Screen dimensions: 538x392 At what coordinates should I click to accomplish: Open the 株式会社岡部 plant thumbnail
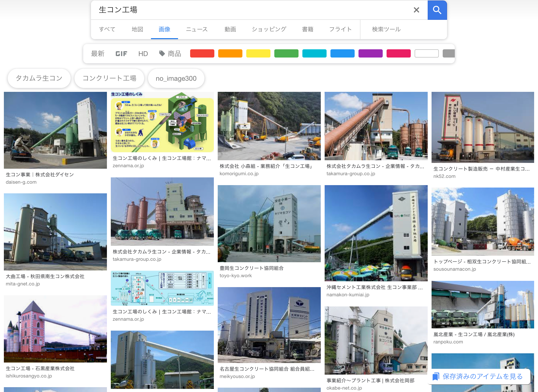tap(376, 341)
